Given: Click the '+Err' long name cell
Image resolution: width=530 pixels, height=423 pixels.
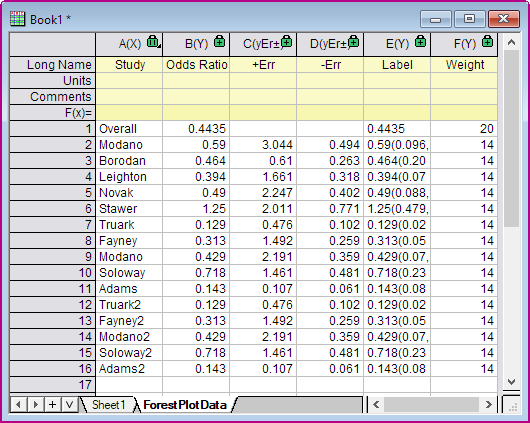Looking at the screenshot, I should (263, 65).
